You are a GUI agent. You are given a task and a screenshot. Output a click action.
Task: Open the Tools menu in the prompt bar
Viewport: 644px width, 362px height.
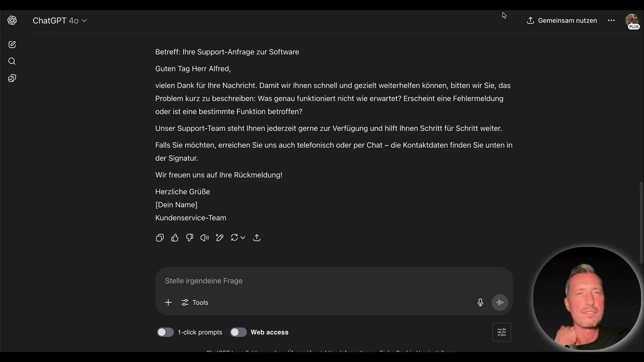pos(195,302)
